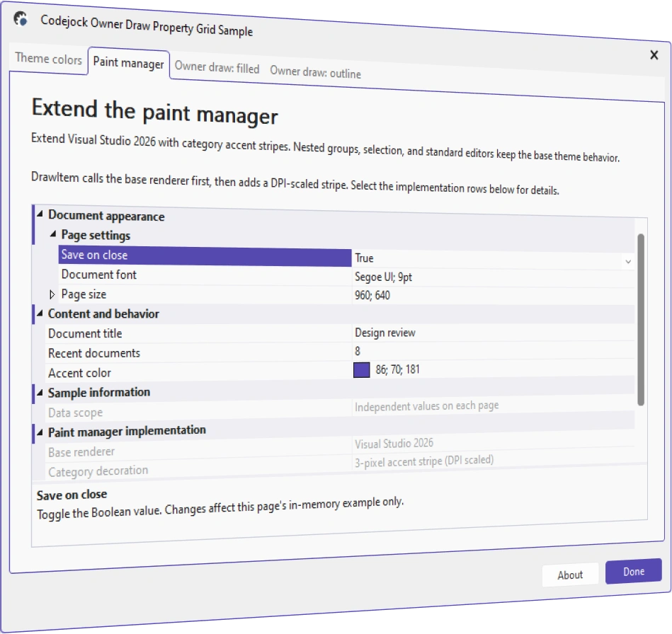Open the Owner draw: outline tab
Viewport: 672px width, 634px height.
pyautogui.click(x=315, y=72)
